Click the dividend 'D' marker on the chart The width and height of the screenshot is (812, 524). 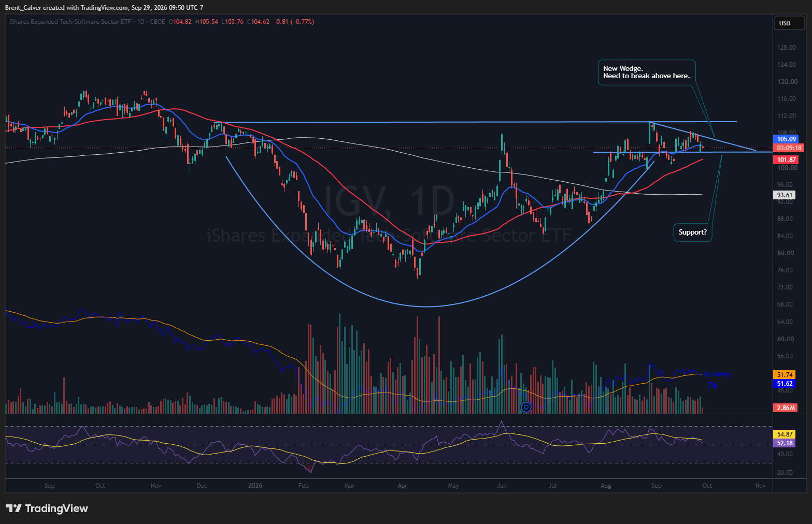(x=526, y=407)
